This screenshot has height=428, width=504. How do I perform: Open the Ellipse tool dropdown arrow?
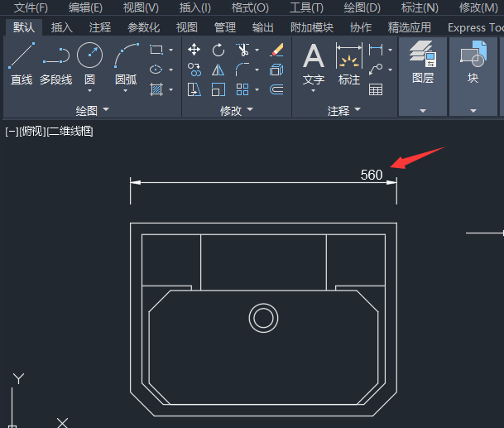(171, 70)
